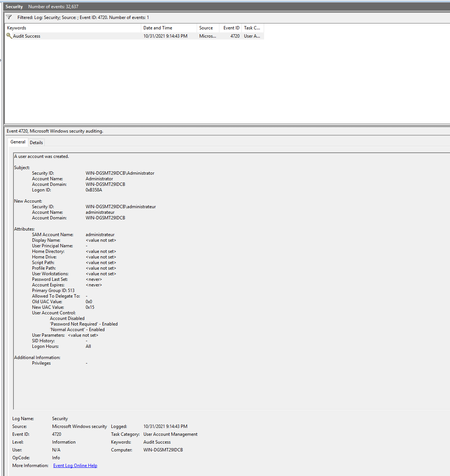Click the Computer value WIN-DGSMT29IDCB at bottom
This screenshot has width=450, height=476.
tap(163, 450)
